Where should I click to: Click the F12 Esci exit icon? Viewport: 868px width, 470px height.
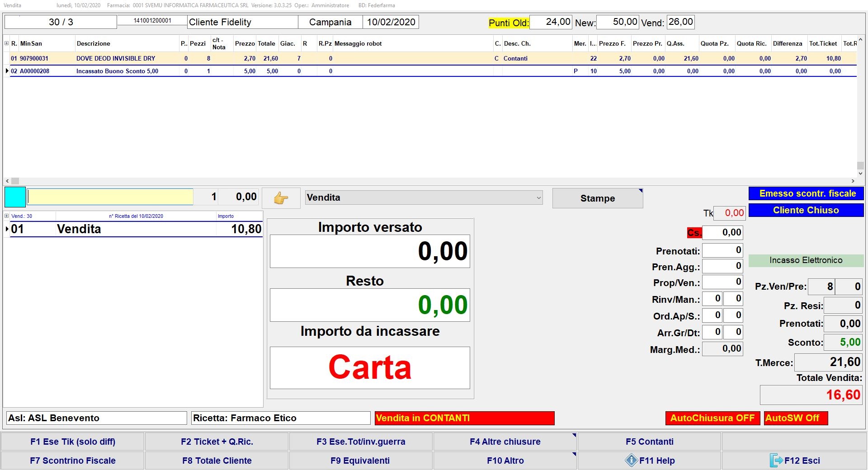click(x=776, y=461)
